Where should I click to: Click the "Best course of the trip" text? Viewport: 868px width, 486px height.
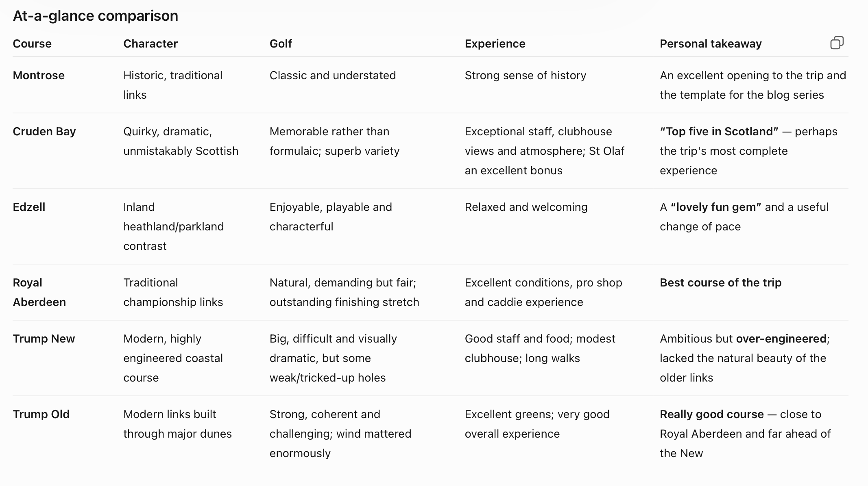[x=720, y=282]
